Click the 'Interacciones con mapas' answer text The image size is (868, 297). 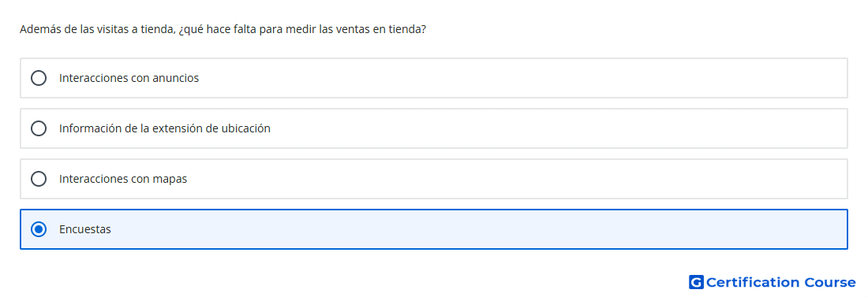click(123, 179)
